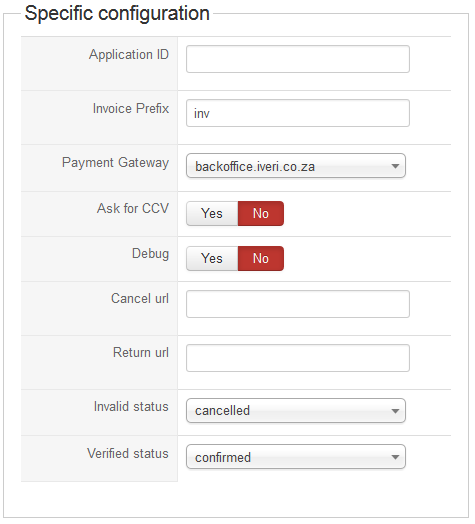Click the Invoice Prefix label
Image resolution: width=475 pixels, height=524 pixels.
pyautogui.click(x=131, y=109)
